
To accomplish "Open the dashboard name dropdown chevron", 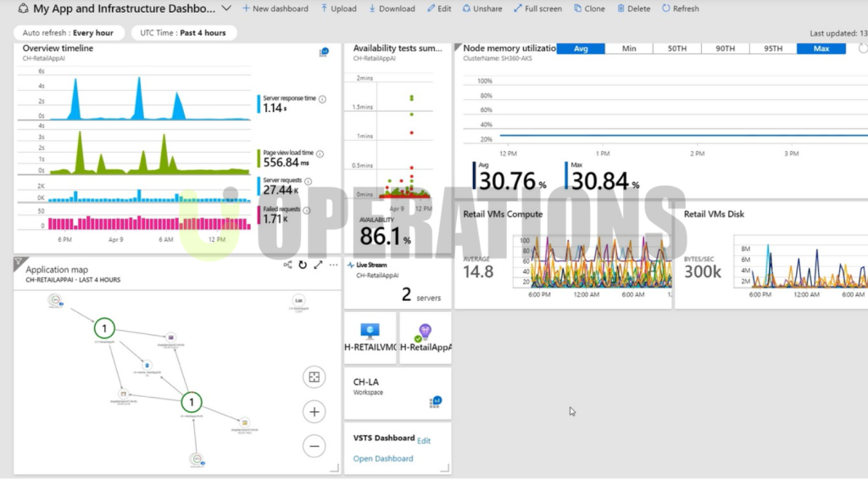I will pyautogui.click(x=226, y=8).
